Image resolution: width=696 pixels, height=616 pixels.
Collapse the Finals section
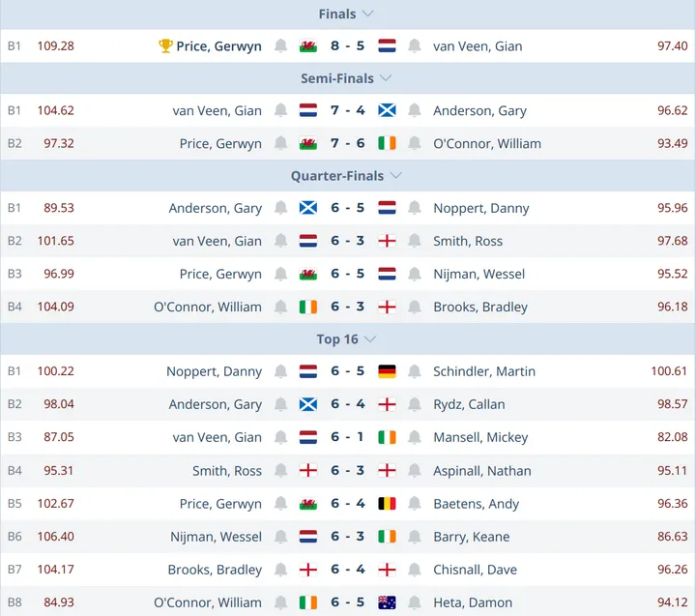pos(367,15)
